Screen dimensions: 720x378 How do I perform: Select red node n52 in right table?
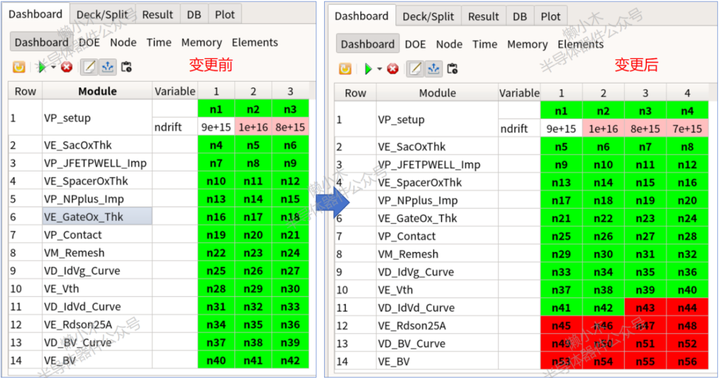687,344
